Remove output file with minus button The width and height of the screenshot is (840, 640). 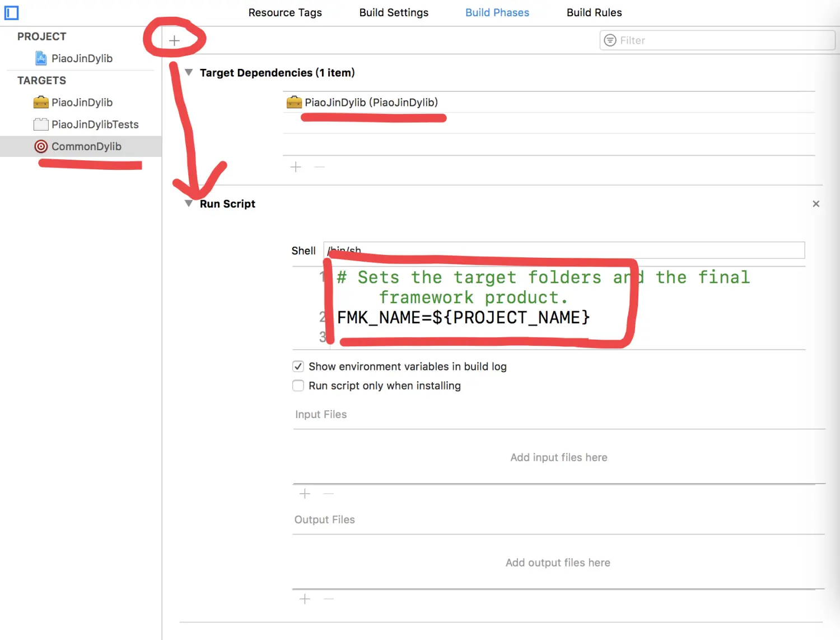pyautogui.click(x=329, y=599)
